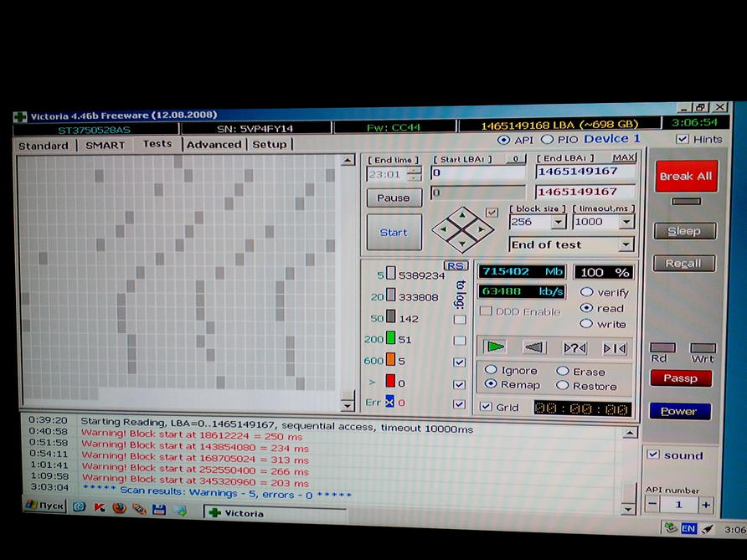The width and height of the screenshot is (747, 560).
Task: Click the red Passp button
Action: point(681,378)
